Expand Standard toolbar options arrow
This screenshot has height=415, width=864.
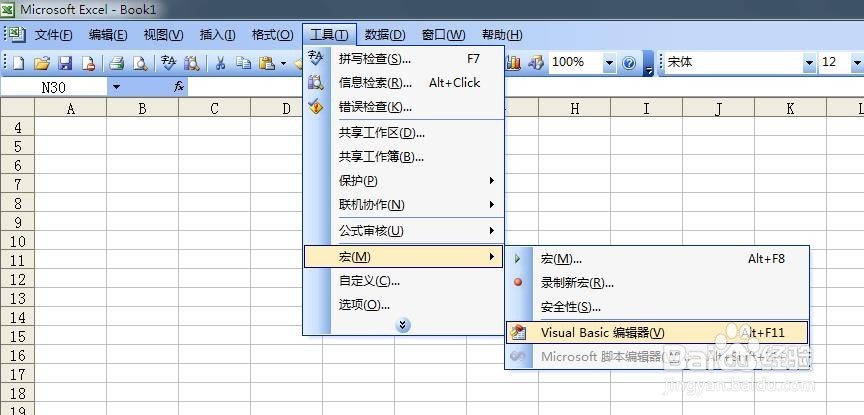pos(649,63)
